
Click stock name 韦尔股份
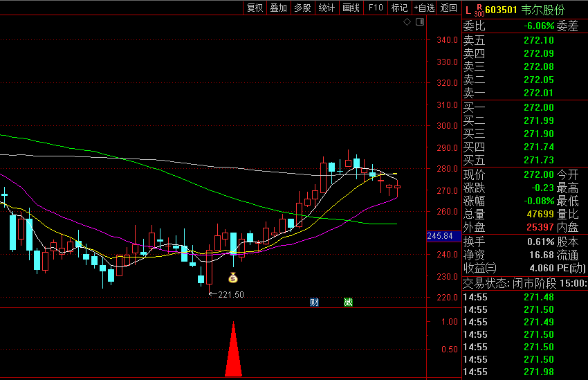542,10
